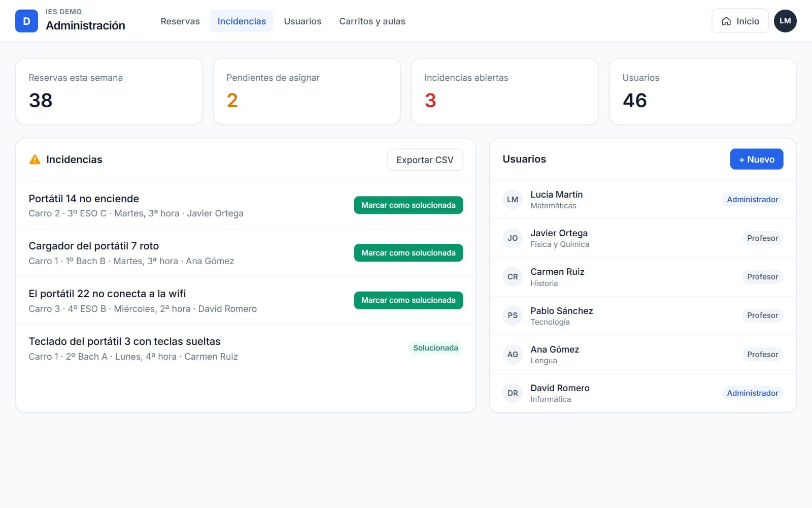Click Ana Gómez's AG avatar
Screen dimensions: 812x508
(513, 355)
